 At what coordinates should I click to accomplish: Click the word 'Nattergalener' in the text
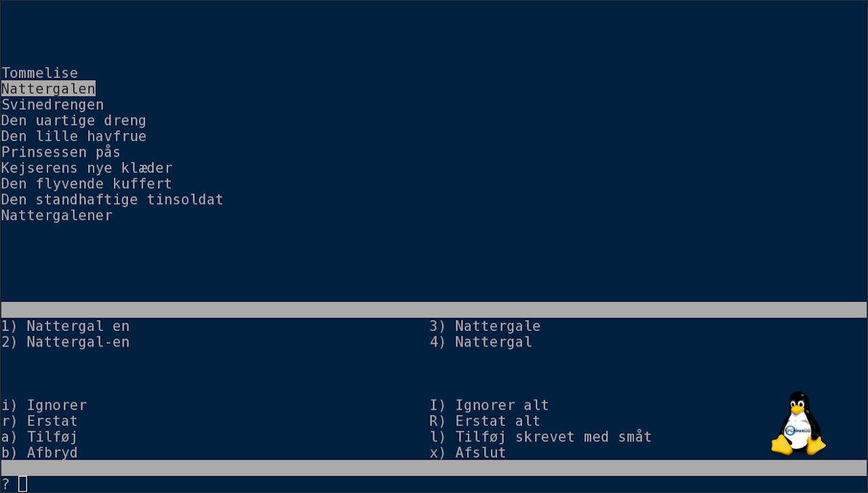pyautogui.click(x=57, y=216)
